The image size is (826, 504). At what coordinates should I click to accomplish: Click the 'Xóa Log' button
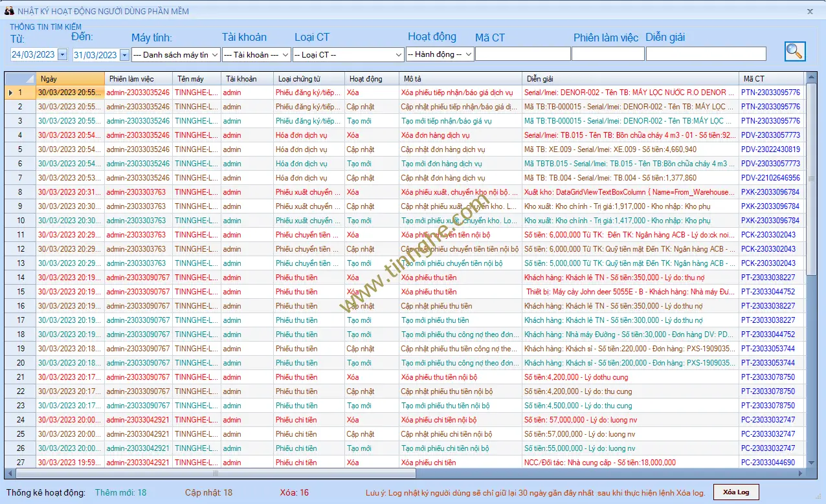click(736, 492)
